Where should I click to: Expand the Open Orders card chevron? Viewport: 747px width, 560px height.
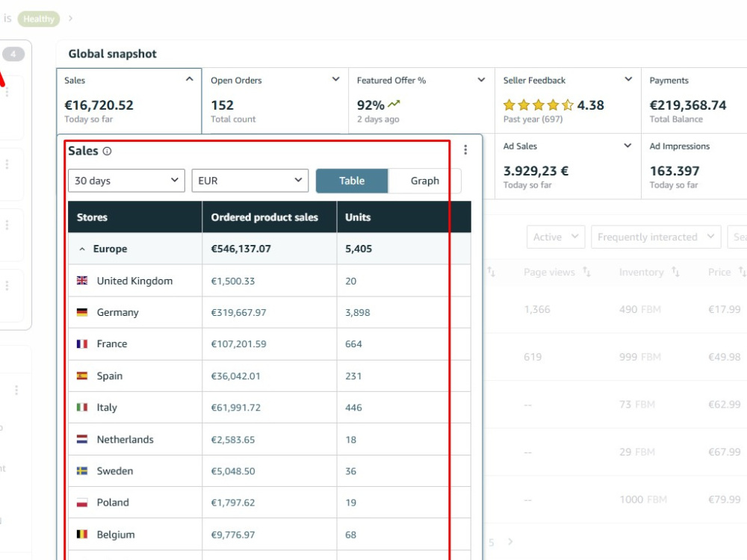point(336,79)
